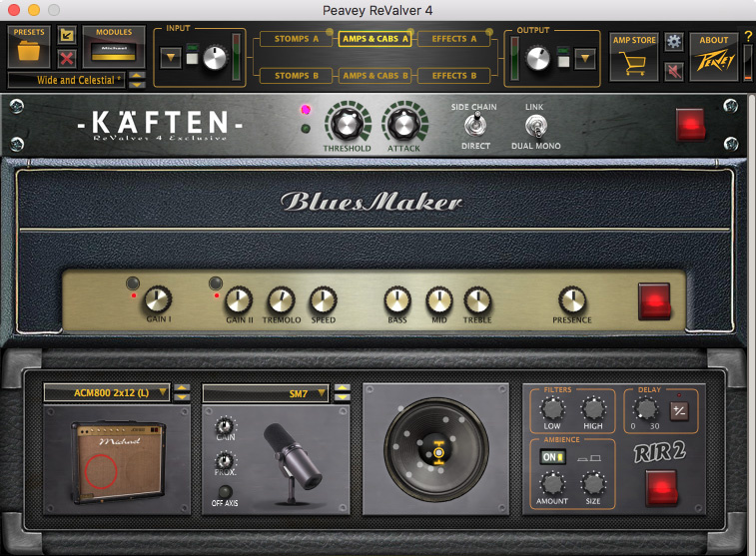Click the Tremolo knob
Image resolution: width=756 pixels, height=556 pixels.
(281, 300)
